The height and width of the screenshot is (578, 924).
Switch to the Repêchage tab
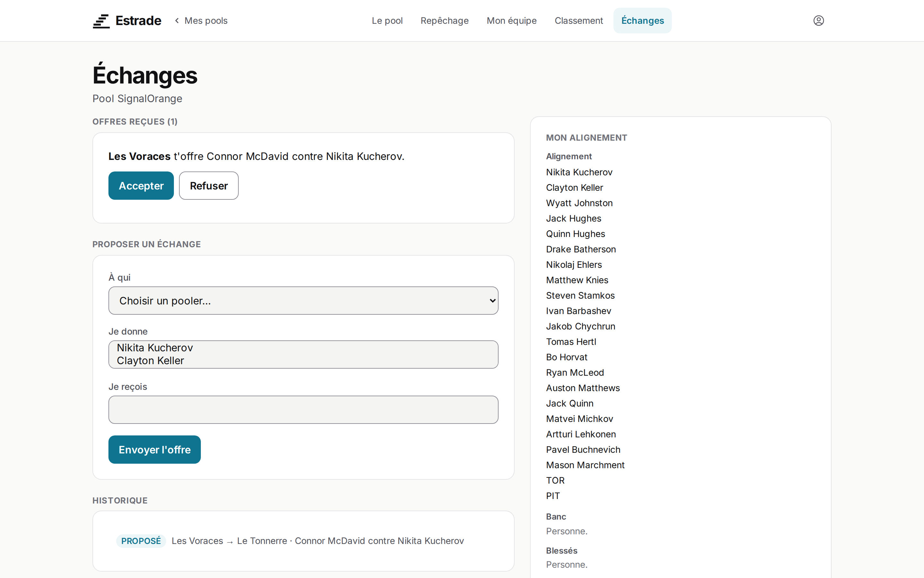(444, 21)
